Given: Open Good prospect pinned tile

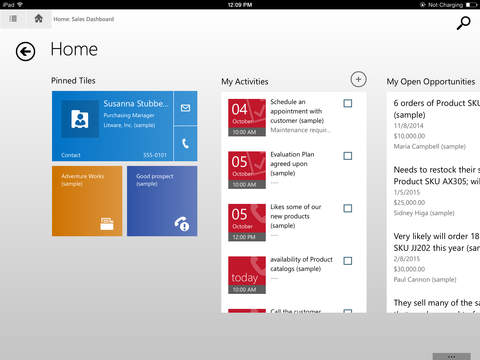Looking at the screenshot, I should (162, 201).
